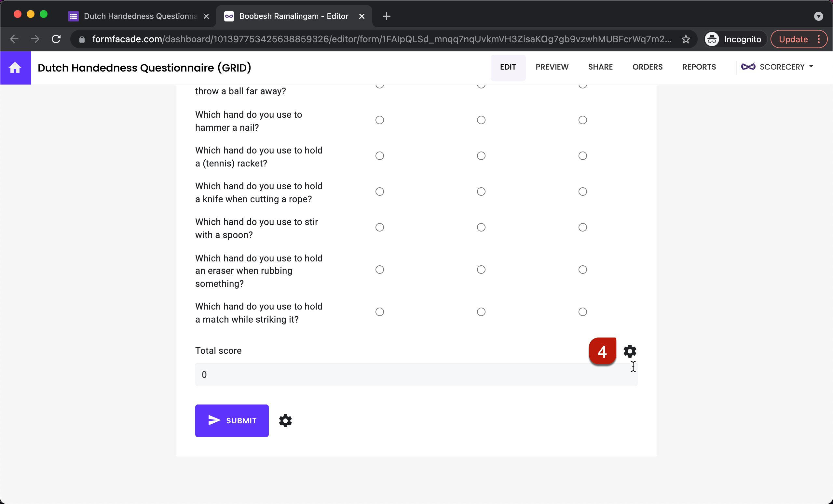Viewport: 833px width, 504px height.
Task: Open Chrome three-dot menu beside Update
Action: (x=818, y=39)
